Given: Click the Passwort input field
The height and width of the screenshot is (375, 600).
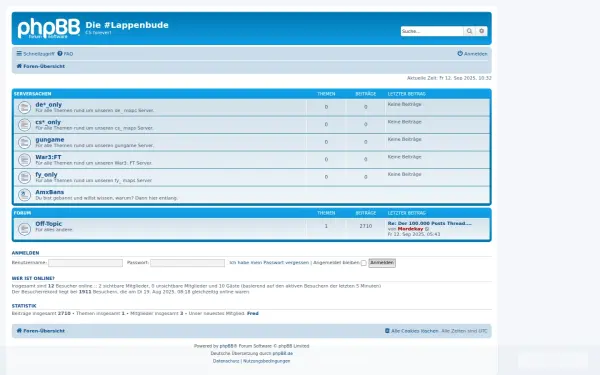Looking at the screenshot, I should [188, 263].
